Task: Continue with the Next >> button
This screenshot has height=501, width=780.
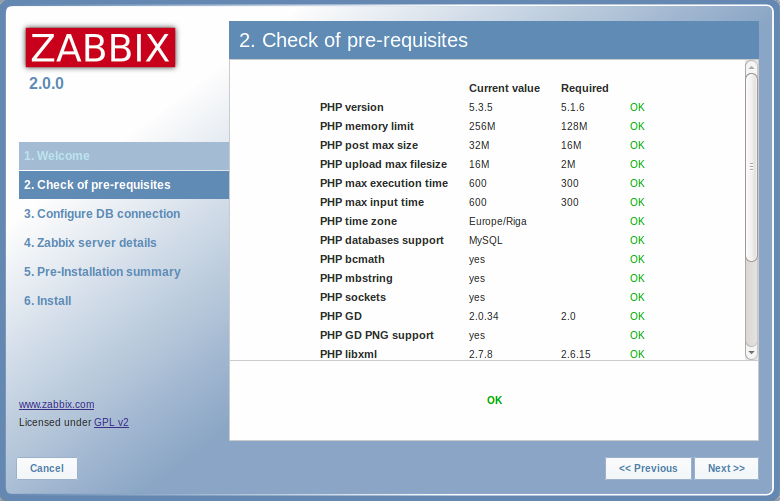Action: pos(726,468)
